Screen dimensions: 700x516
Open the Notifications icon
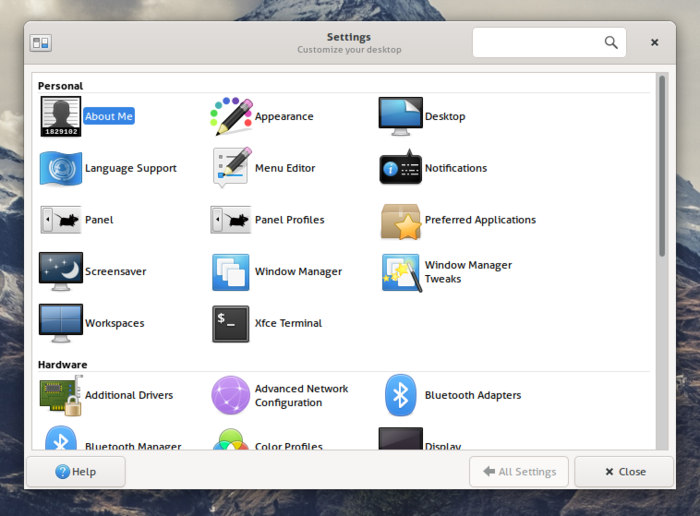click(400, 168)
